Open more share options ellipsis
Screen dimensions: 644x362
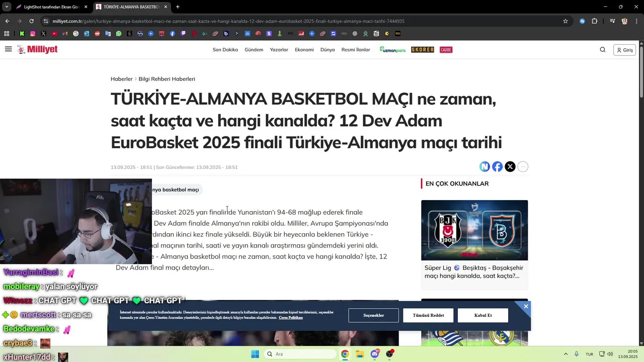523,167
